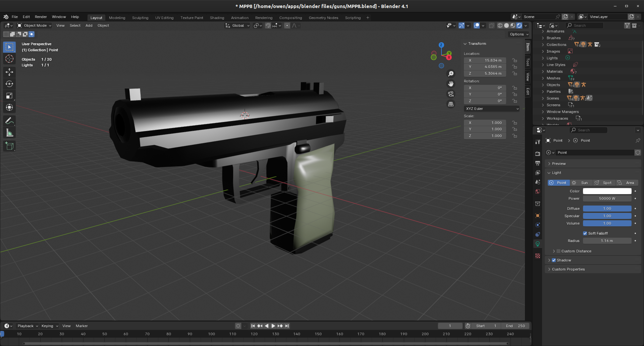Screen dimensions: 644x346
Task: Click the zoom viewport icon
Action: click(x=451, y=74)
